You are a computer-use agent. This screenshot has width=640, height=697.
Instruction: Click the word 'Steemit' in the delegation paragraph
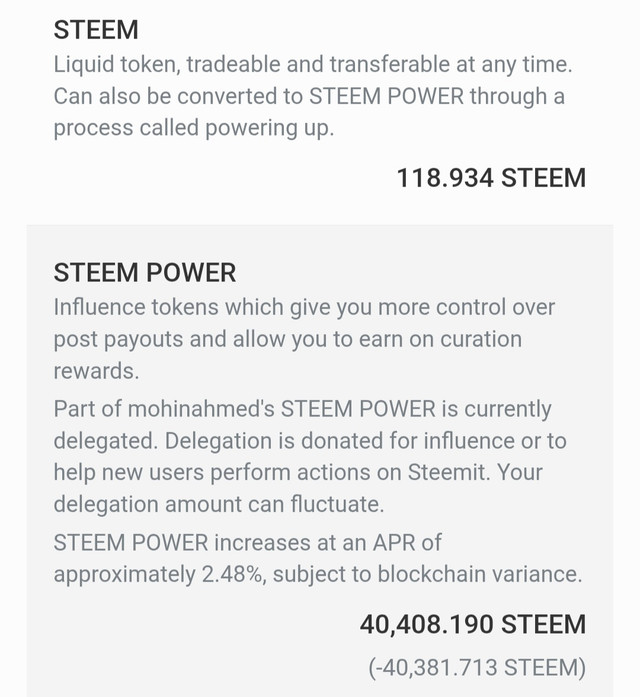[x=446, y=473]
